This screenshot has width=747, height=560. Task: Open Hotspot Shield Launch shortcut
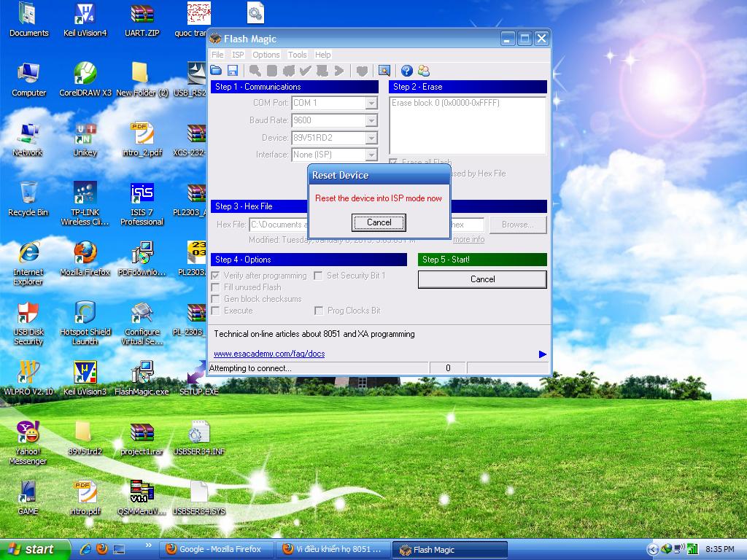point(85,323)
